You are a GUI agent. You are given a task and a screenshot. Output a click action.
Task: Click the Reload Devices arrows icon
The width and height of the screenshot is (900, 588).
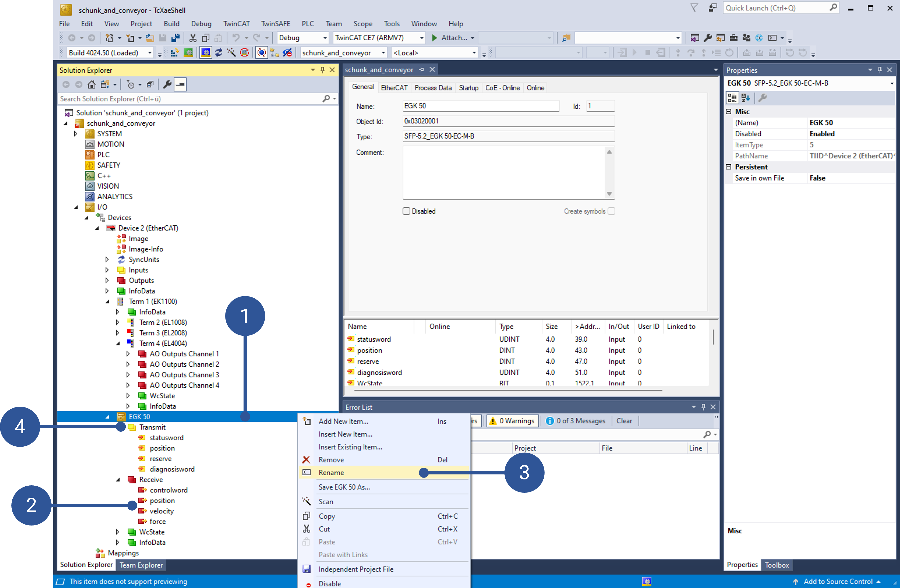click(219, 53)
